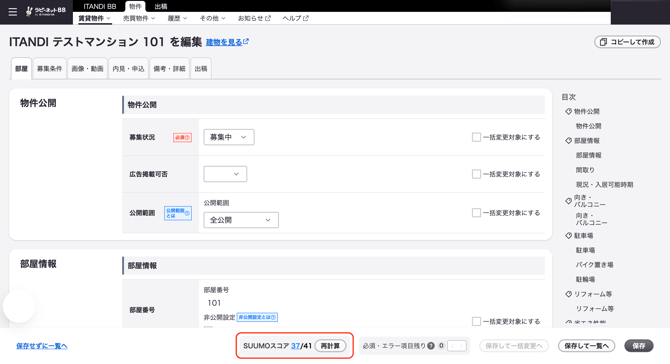This screenshot has height=364, width=670.
Task: Select the 出稿 top tab
Action: point(161,6)
